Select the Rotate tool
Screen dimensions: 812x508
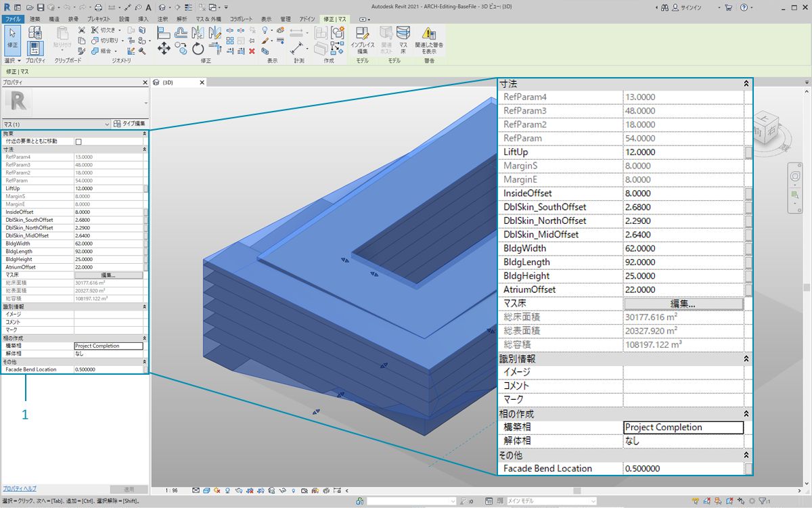click(198, 49)
